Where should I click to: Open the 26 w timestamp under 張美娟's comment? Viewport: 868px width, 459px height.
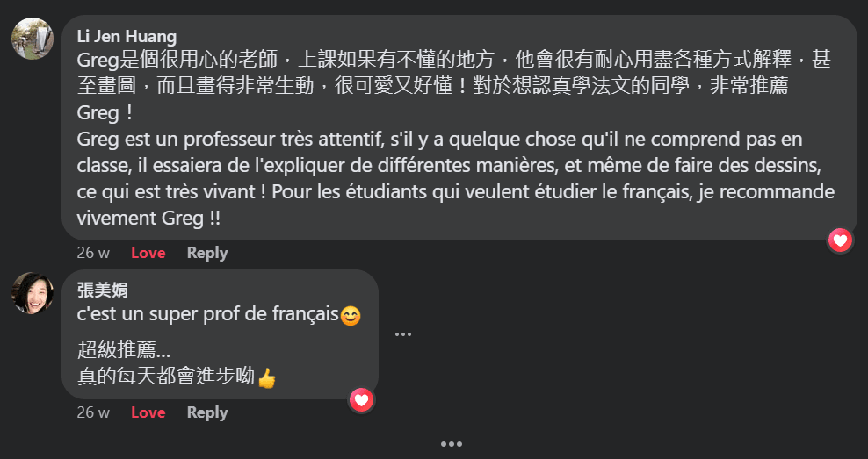pos(93,412)
